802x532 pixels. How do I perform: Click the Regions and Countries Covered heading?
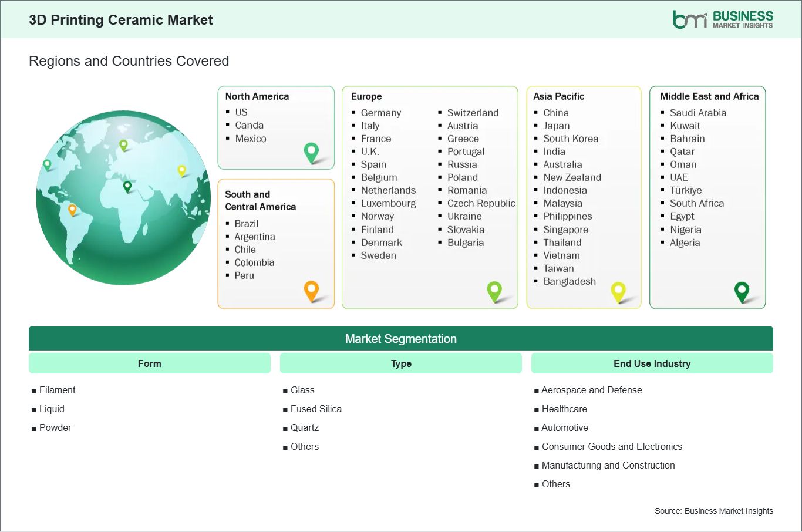(x=129, y=60)
